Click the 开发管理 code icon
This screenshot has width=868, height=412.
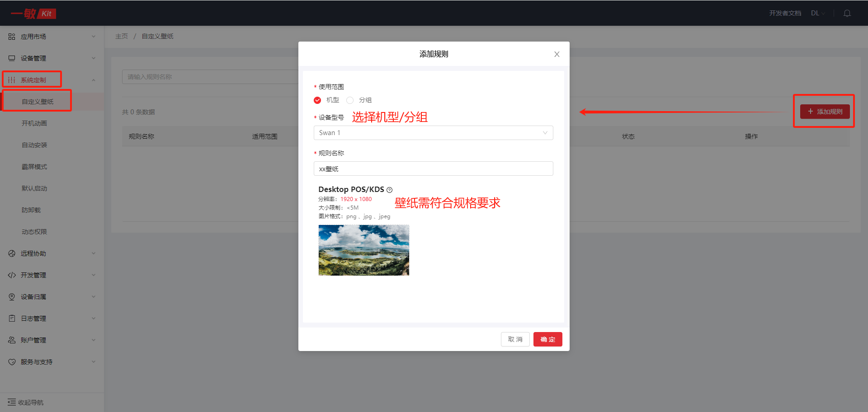coord(12,275)
